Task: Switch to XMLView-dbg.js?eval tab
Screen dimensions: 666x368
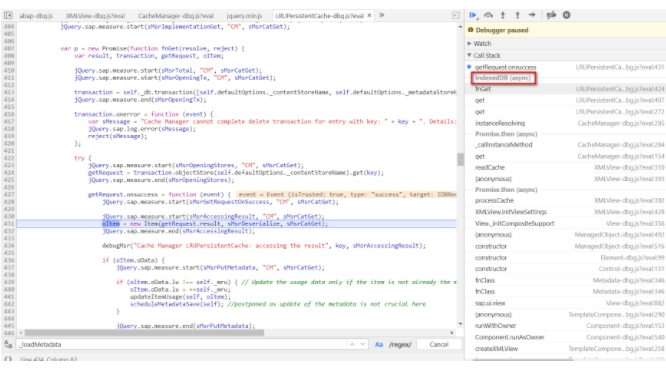Action: (x=95, y=16)
